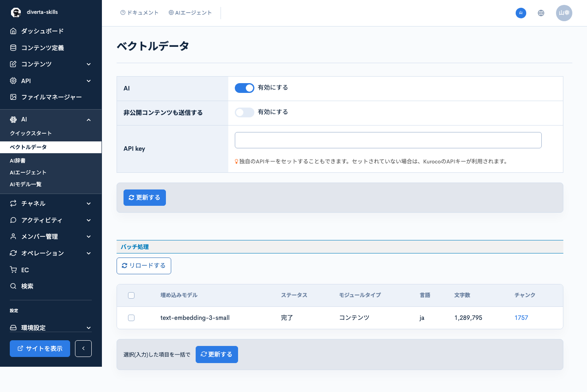Click the メンバー管理 person icon

tap(13, 236)
